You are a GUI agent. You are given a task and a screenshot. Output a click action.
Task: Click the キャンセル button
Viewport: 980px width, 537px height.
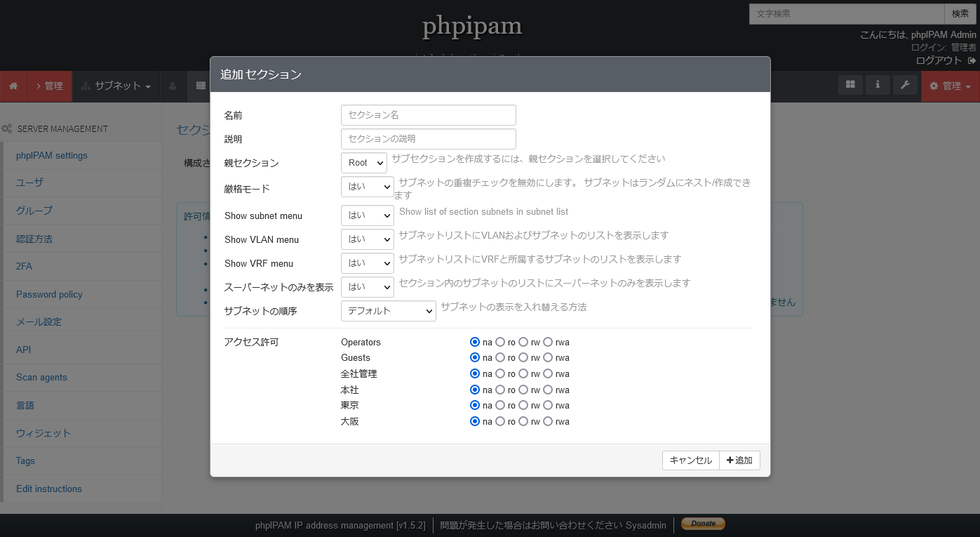[691, 460]
